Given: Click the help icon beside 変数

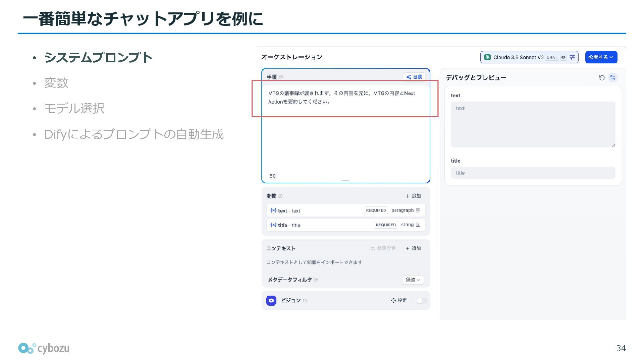Looking at the screenshot, I should click(x=281, y=196).
